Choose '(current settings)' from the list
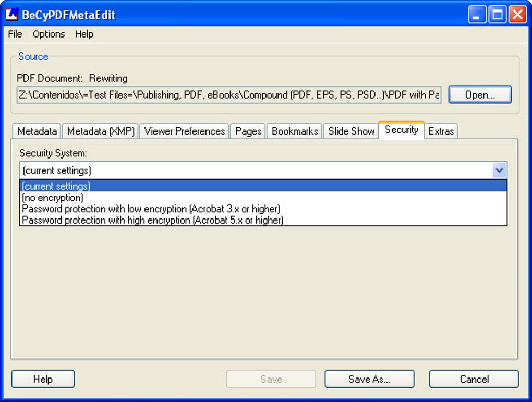The width and height of the screenshot is (532, 402). pyautogui.click(x=263, y=186)
